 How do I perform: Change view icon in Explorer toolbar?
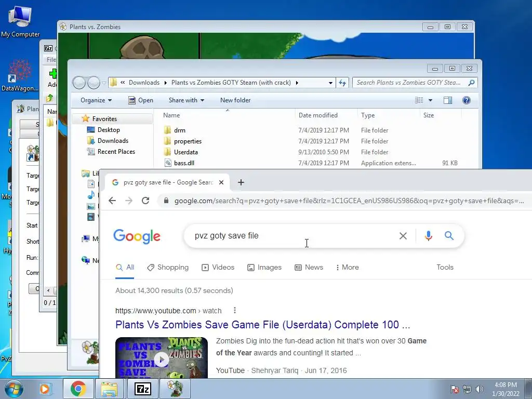coord(419,100)
